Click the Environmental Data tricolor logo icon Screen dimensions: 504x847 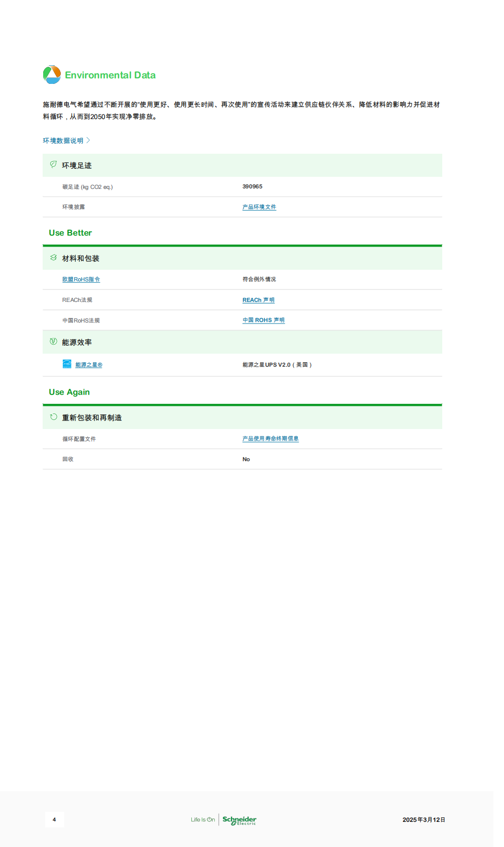52,75
